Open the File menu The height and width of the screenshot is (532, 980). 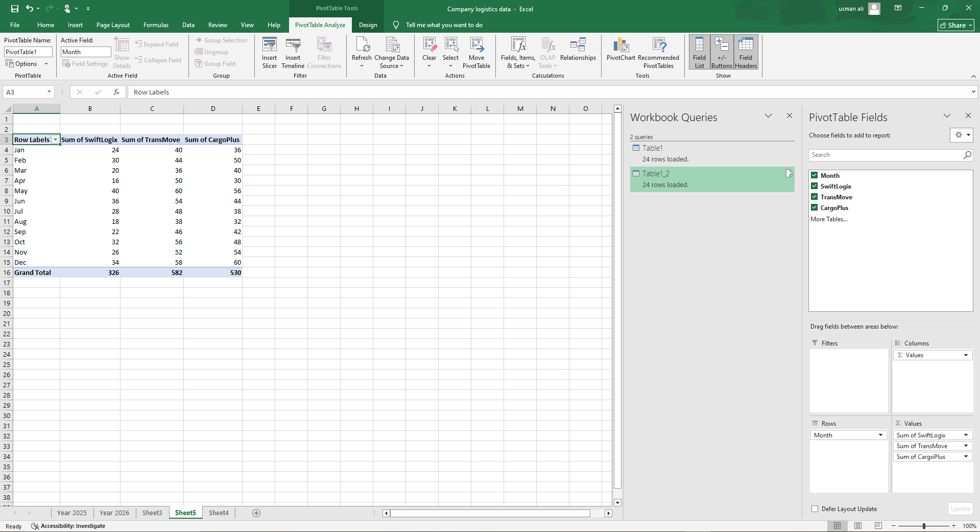15,25
